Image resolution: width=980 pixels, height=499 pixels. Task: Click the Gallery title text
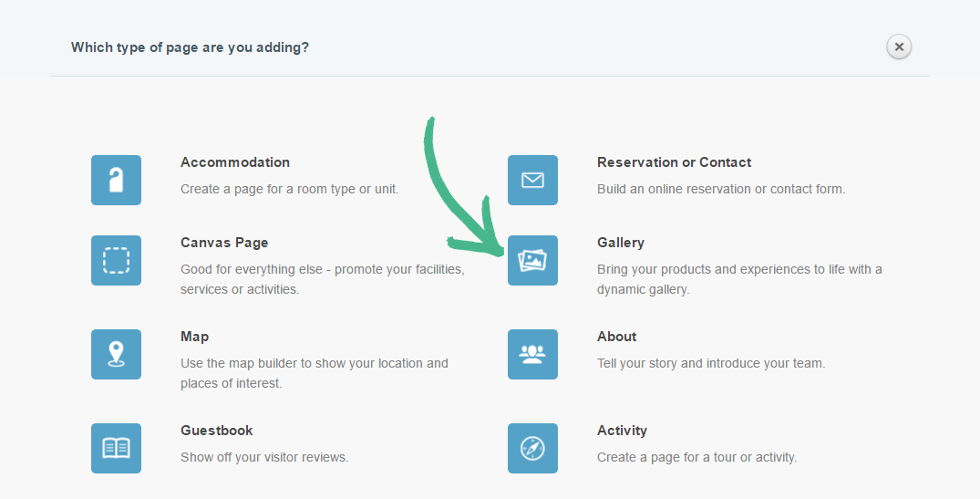[620, 243]
